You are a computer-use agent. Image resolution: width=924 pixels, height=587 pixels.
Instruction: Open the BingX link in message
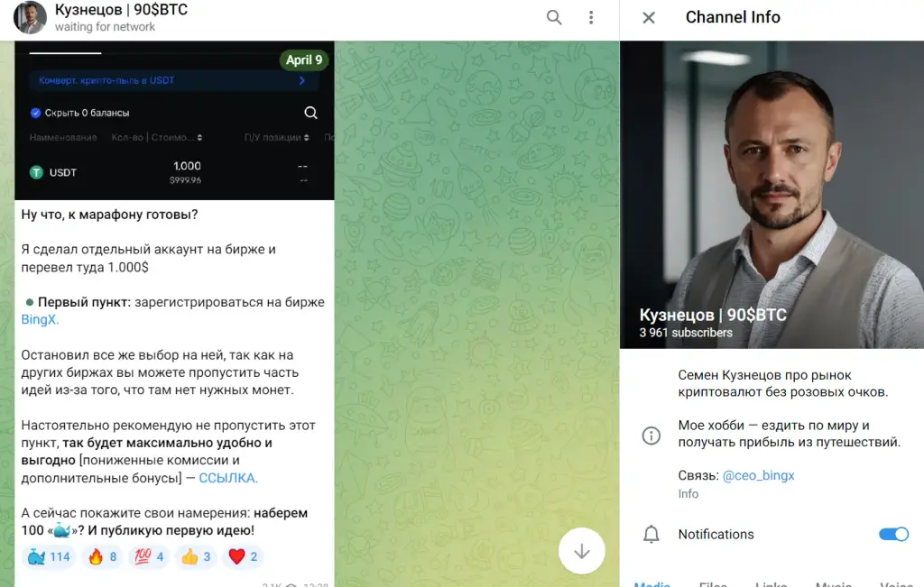click(x=40, y=320)
